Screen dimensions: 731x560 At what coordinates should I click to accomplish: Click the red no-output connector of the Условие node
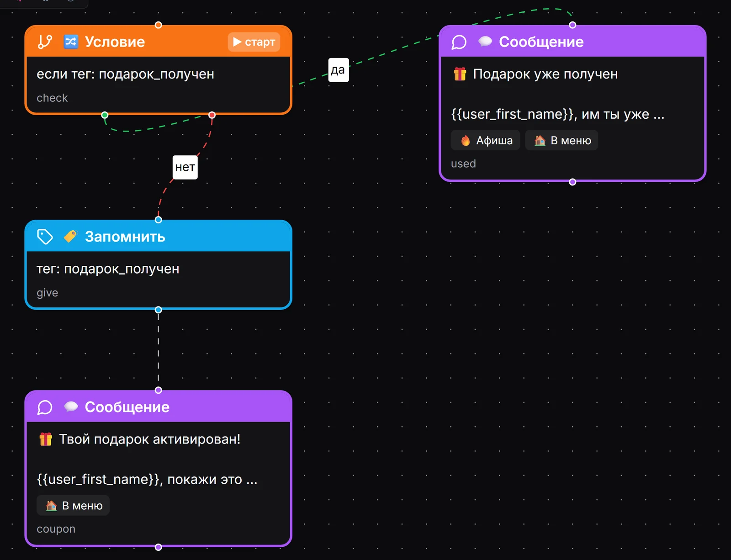click(212, 115)
